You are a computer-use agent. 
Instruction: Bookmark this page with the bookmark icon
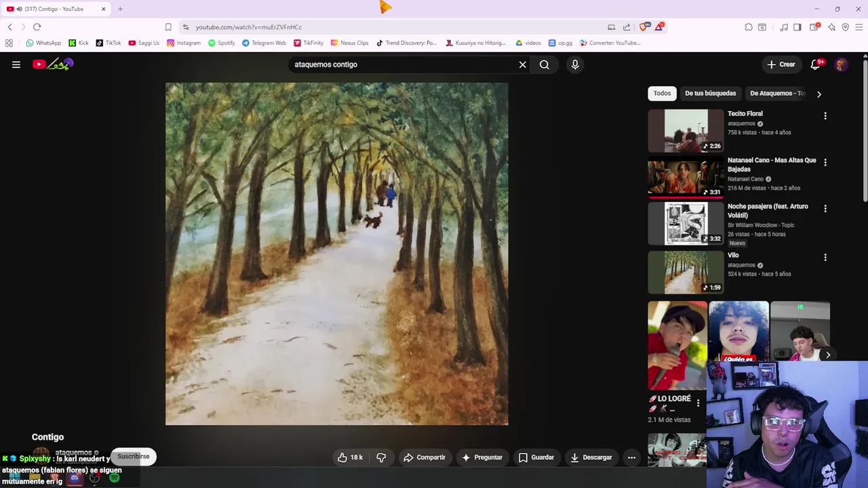168,27
